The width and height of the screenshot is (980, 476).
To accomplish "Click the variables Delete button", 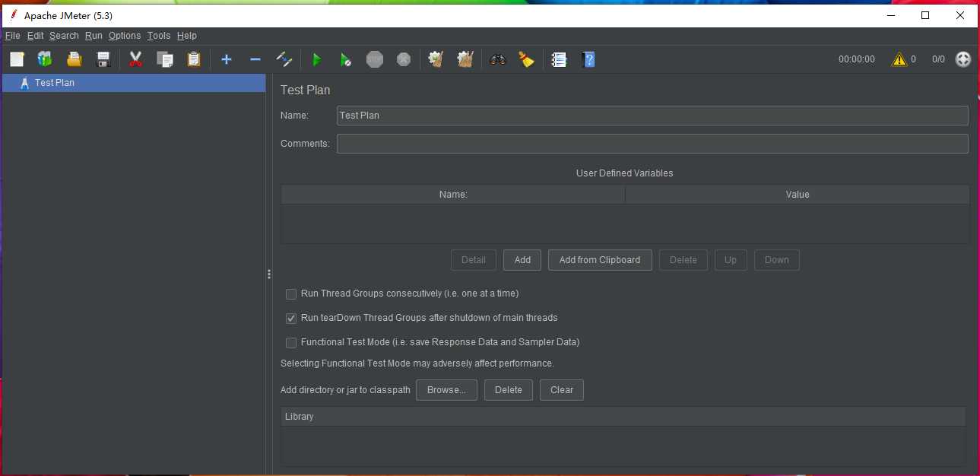I will [x=683, y=260].
